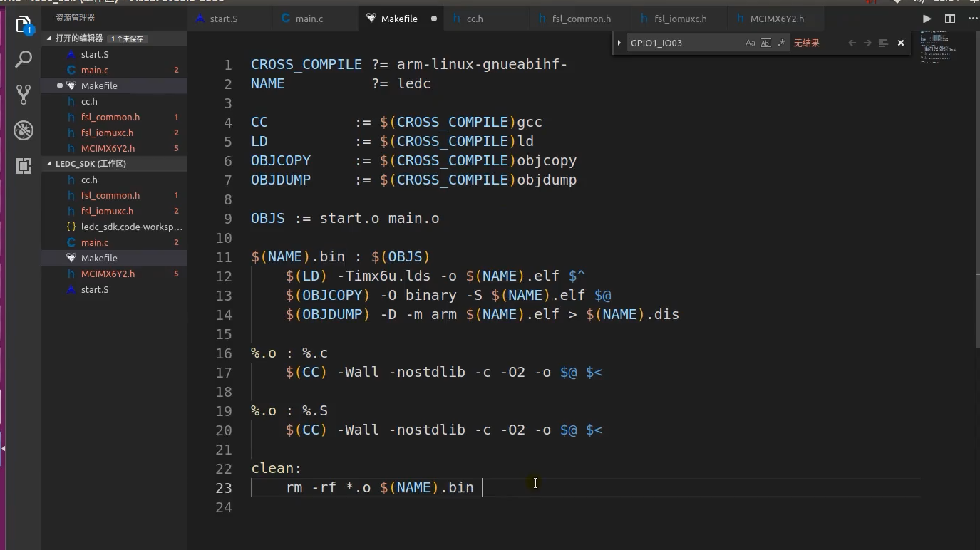The width and height of the screenshot is (980, 550).
Task: Go to previous match in find widget
Action: tap(852, 43)
